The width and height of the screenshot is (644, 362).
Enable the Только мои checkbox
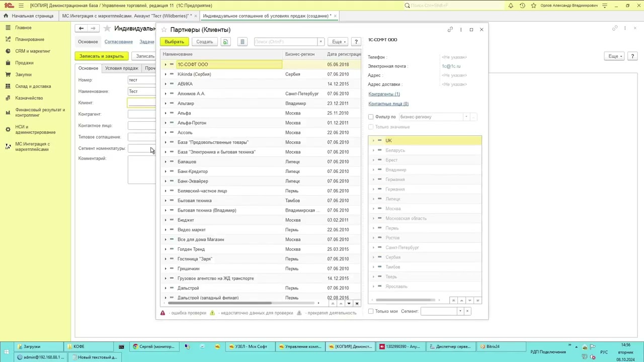click(x=371, y=311)
